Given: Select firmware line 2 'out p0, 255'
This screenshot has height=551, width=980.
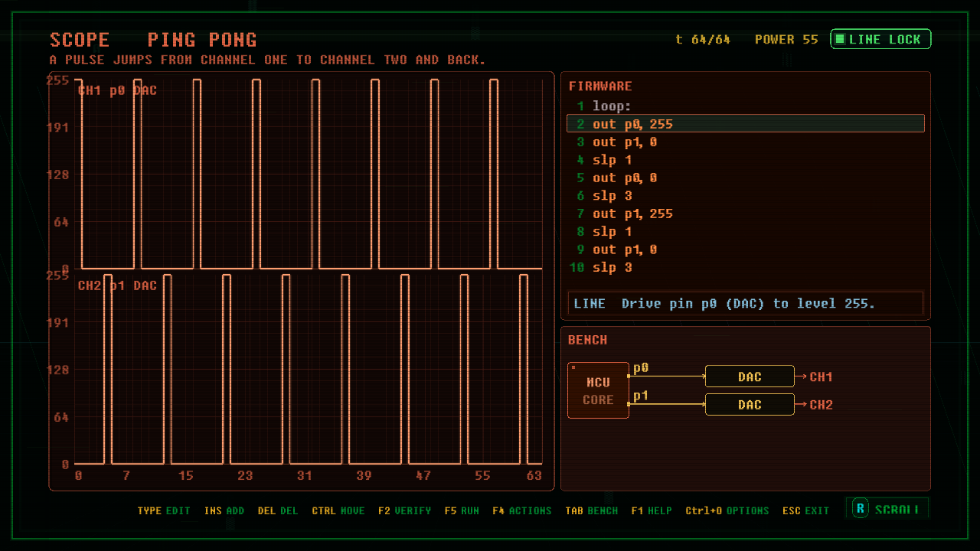Looking at the screenshot, I should point(746,124).
